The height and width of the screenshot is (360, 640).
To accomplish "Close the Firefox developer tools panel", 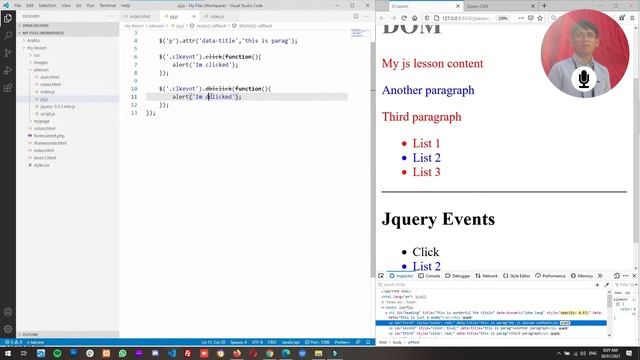I will [x=634, y=276].
